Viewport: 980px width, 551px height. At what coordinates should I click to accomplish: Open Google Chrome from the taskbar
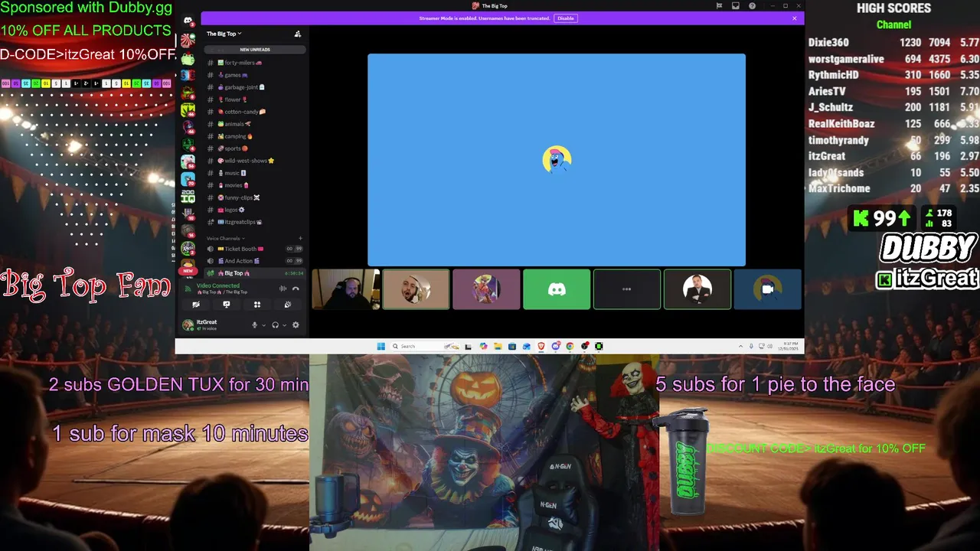tap(570, 346)
